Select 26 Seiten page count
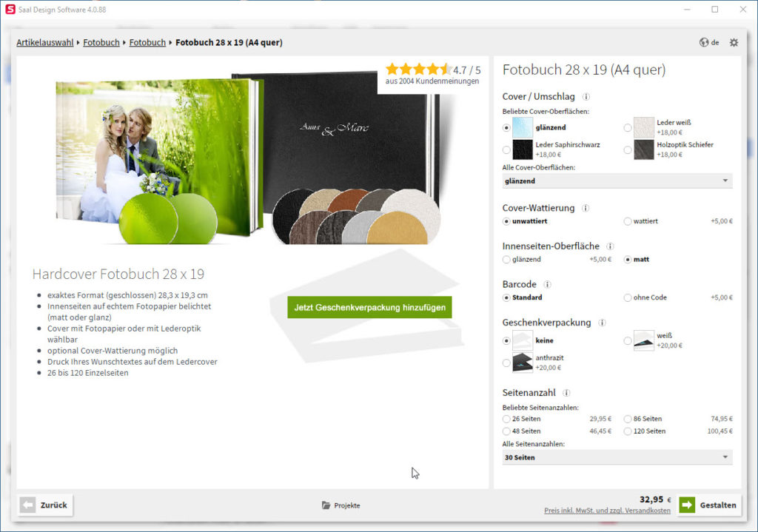This screenshot has width=758, height=532. tap(506, 419)
